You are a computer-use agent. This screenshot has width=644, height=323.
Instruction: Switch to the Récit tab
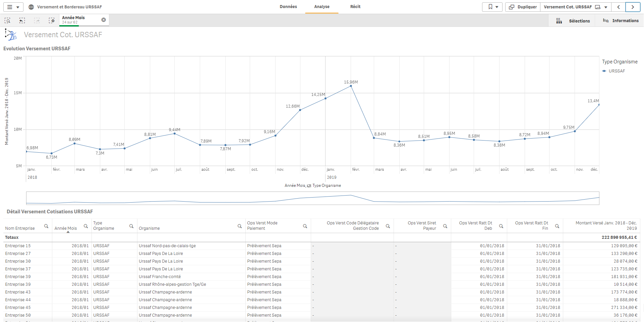click(355, 7)
